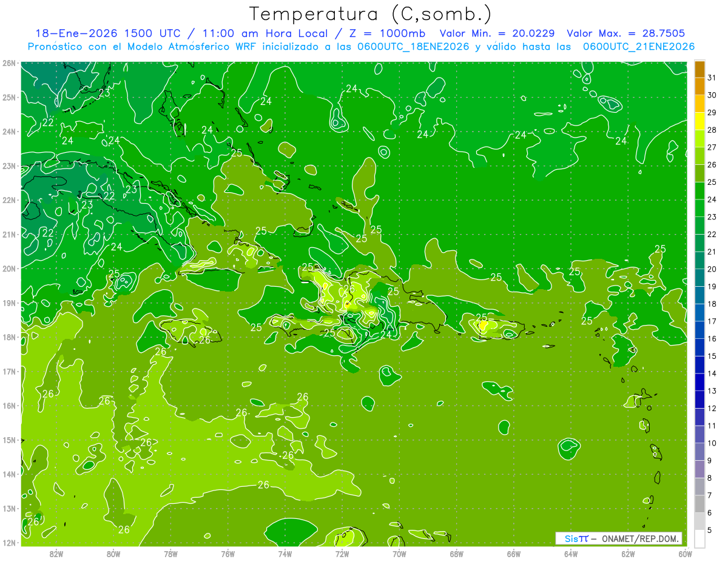Click the 78W longitude axis label
Viewport: 728px width, 562px height.
point(170,554)
